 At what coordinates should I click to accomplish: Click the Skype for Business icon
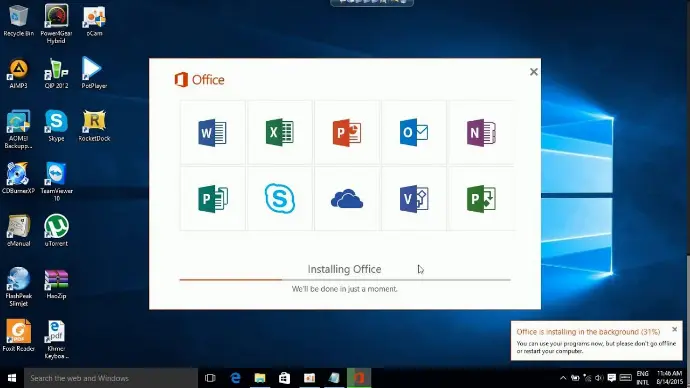(x=280, y=198)
